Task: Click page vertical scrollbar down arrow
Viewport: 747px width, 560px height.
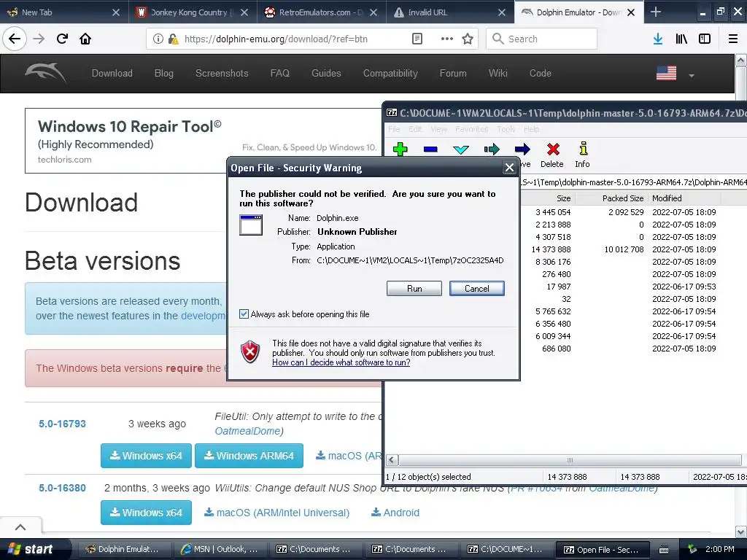Action: (741, 532)
